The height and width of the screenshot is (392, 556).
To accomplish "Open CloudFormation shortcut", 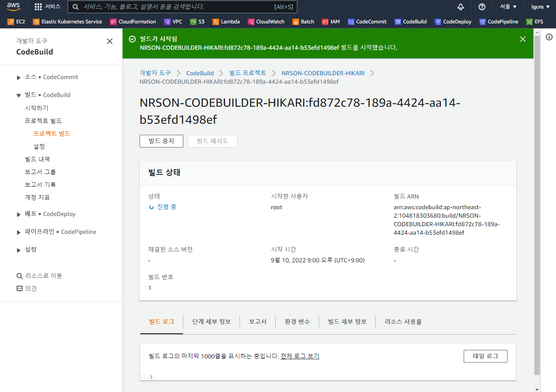I will pos(133,22).
